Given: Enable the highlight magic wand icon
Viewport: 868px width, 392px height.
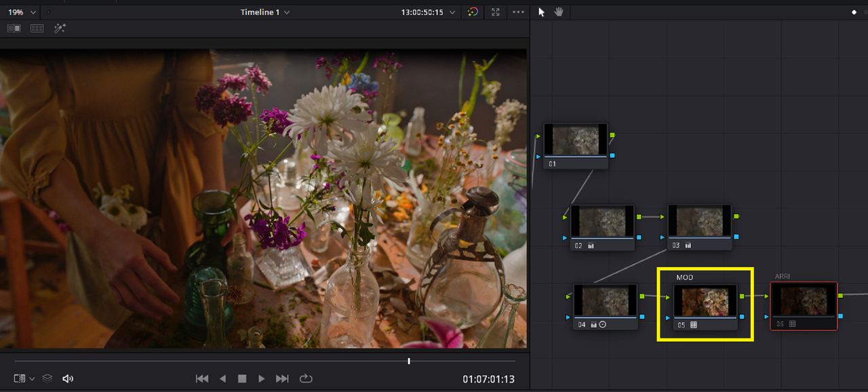Looking at the screenshot, I should coord(60,28).
